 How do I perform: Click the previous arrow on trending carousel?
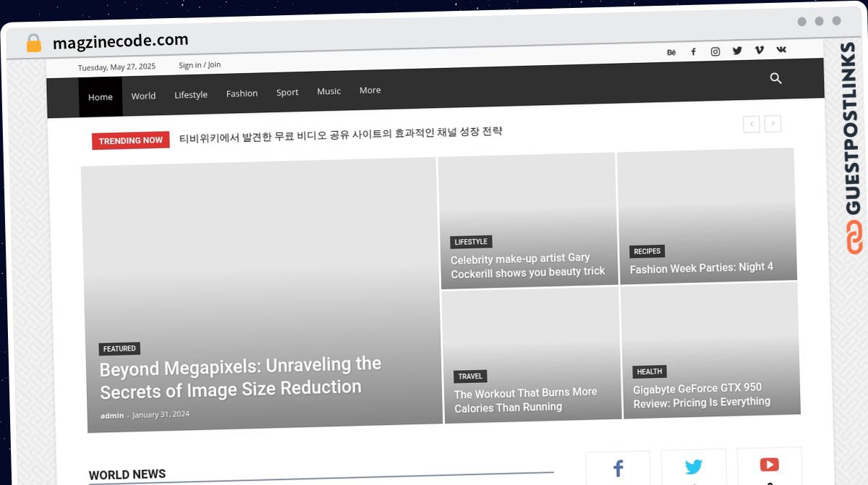751,124
